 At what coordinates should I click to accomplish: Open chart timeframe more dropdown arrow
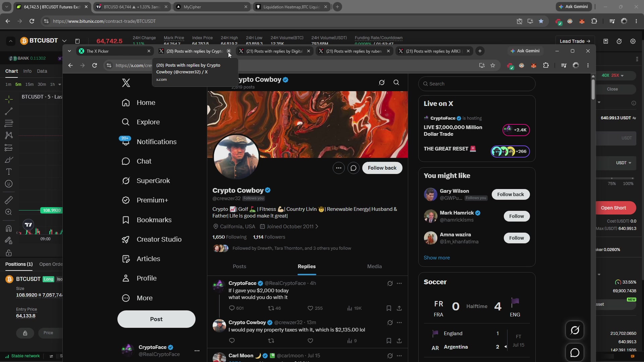pos(60,84)
